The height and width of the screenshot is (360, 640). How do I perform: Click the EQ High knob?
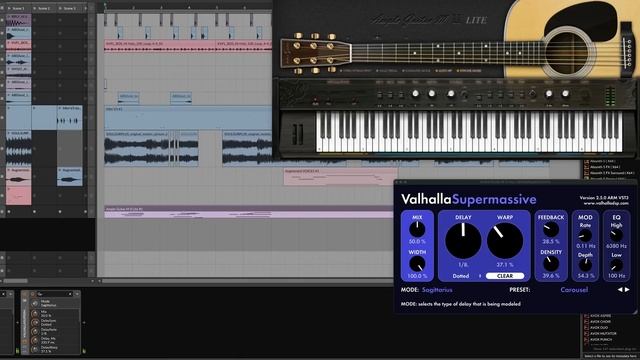coord(616,235)
